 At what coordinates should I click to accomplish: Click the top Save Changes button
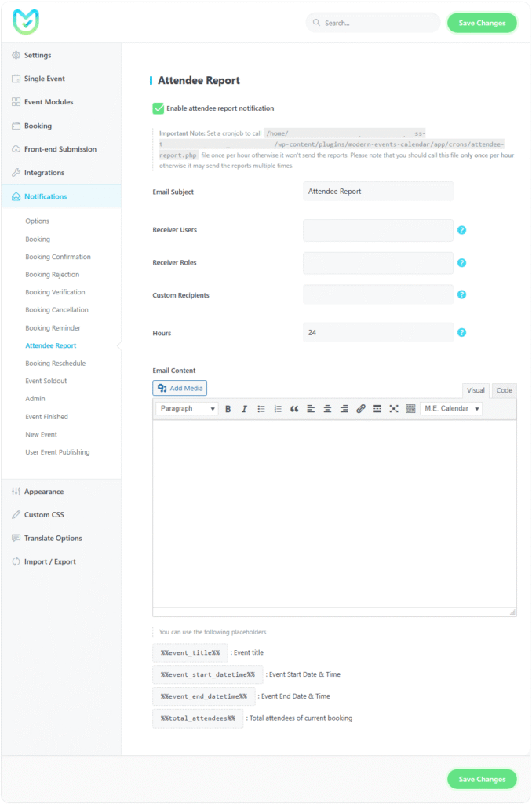(x=482, y=23)
